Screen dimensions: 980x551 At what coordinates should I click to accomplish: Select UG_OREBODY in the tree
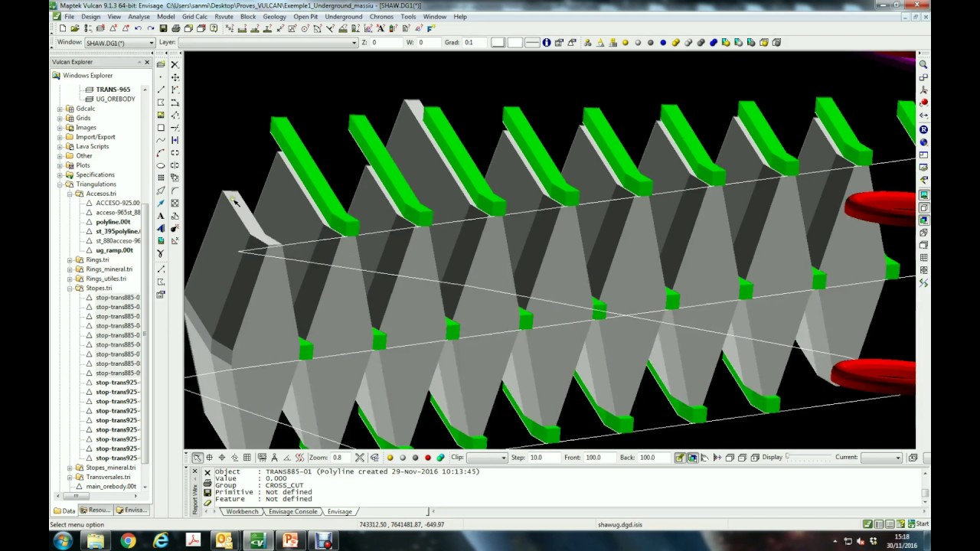[x=115, y=99]
